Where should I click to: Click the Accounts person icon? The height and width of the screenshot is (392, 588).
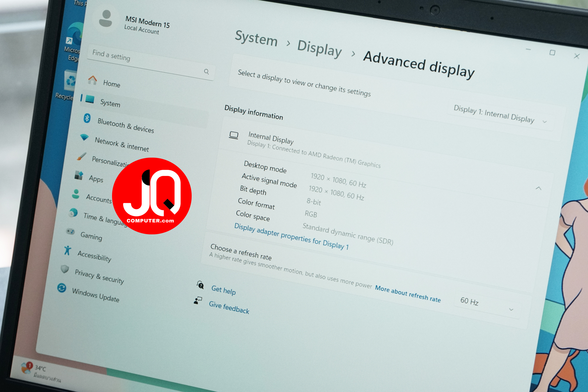(76, 194)
